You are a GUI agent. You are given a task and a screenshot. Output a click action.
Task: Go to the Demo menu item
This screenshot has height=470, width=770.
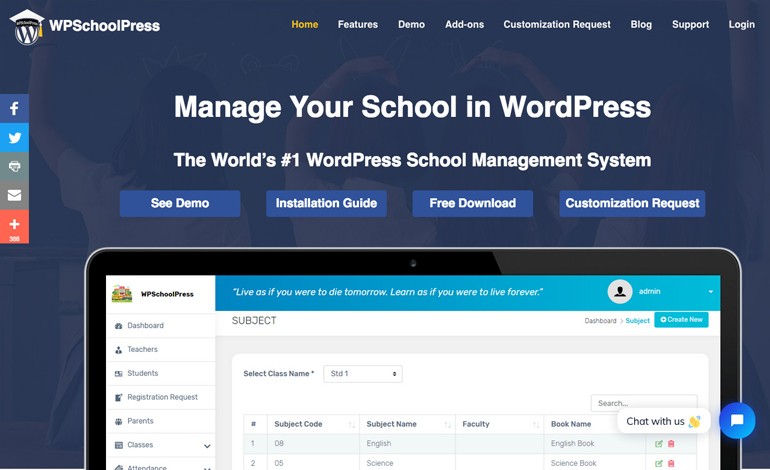click(x=411, y=25)
